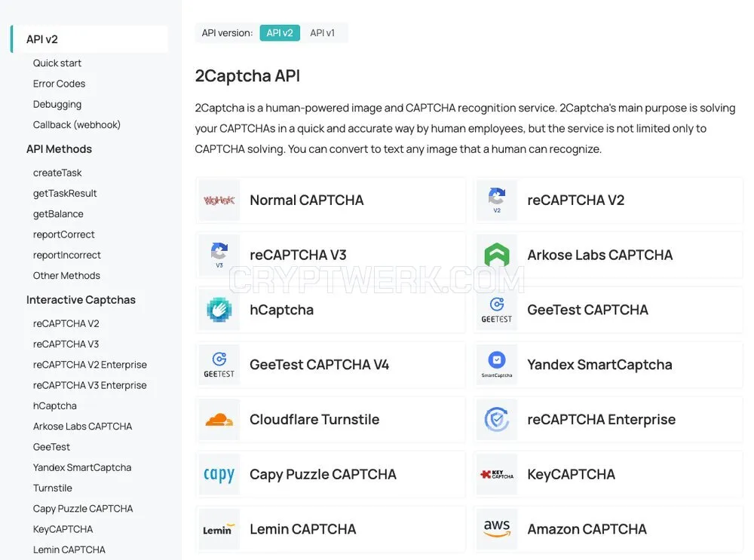
Task: Open getBalance method page
Action: pos(58,214)
